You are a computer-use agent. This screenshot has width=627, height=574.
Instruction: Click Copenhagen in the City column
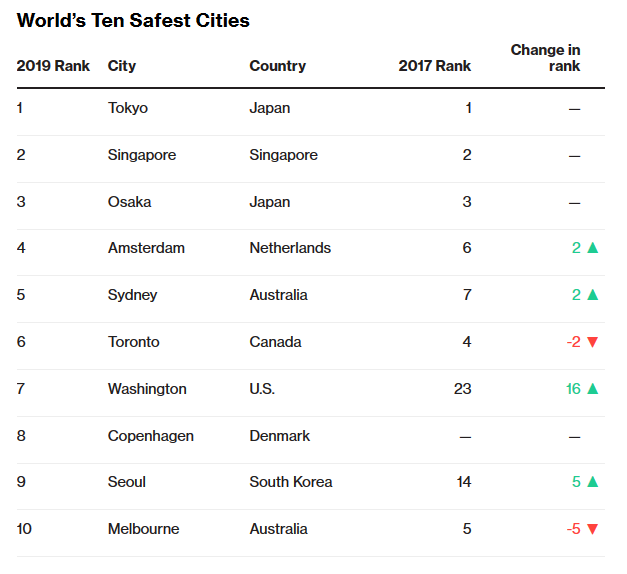pos(151,436)
